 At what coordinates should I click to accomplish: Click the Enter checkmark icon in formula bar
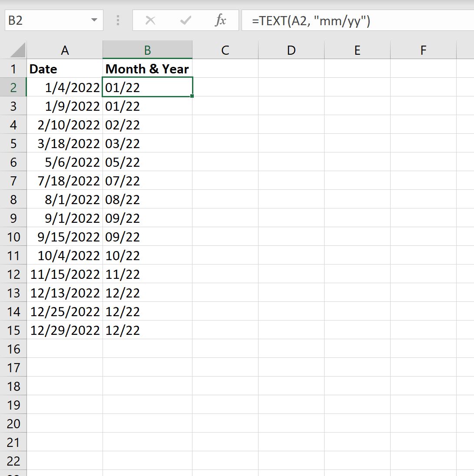(186, 20)
